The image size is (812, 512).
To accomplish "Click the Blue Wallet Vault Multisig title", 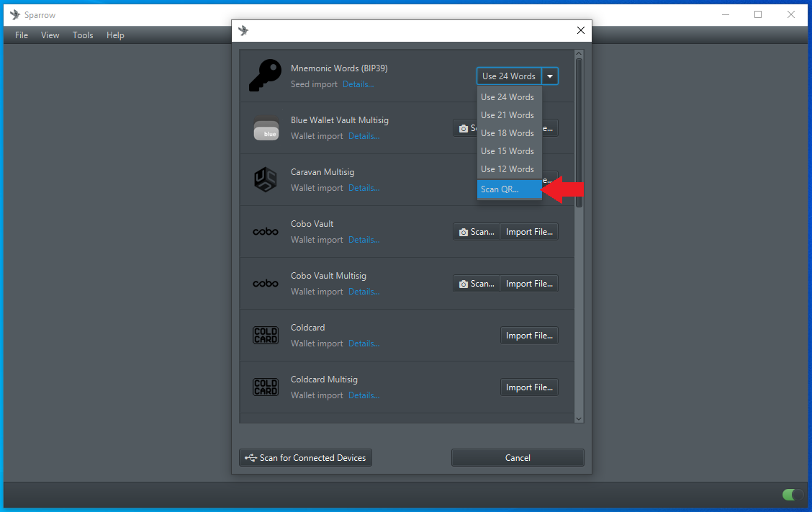I will pyautogui.click(x=340, y=120).
